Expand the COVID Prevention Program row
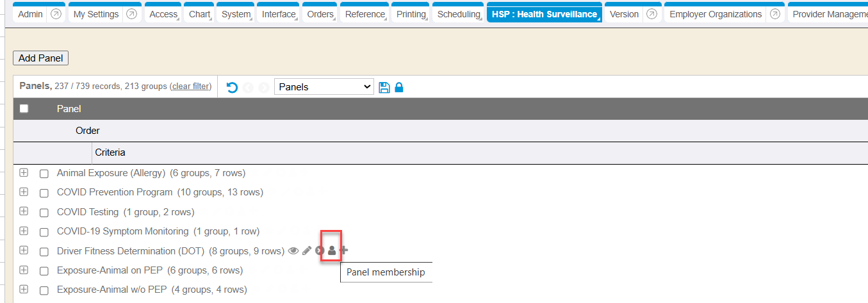The width and height of the screenshot is (868, 303). (x=24, y=192)
